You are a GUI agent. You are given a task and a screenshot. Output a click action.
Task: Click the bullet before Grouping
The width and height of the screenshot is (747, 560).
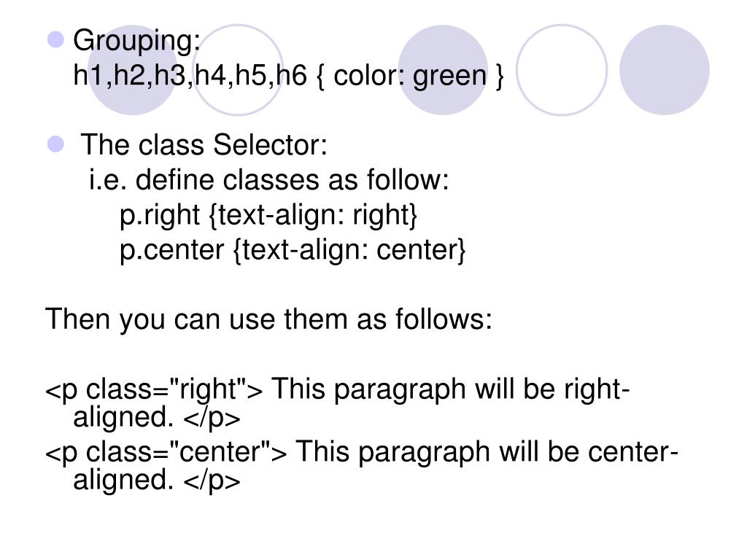pyautogui.click(x=55, y=40)
